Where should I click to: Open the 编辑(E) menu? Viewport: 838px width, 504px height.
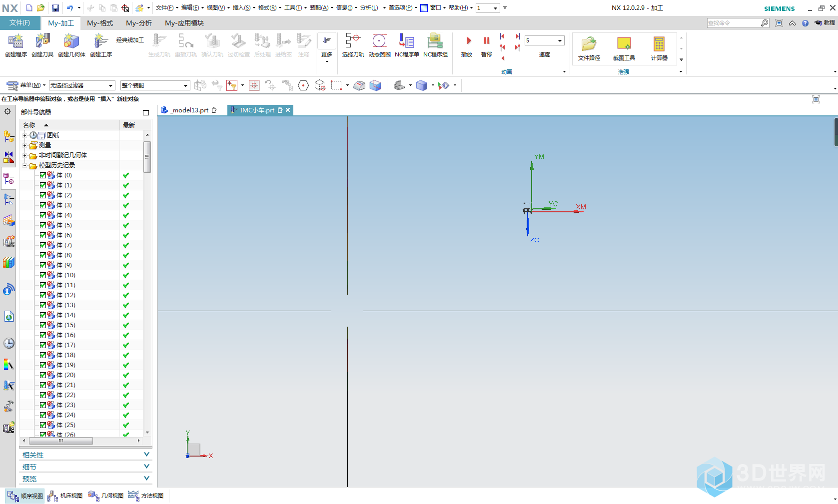pos(192,7)
